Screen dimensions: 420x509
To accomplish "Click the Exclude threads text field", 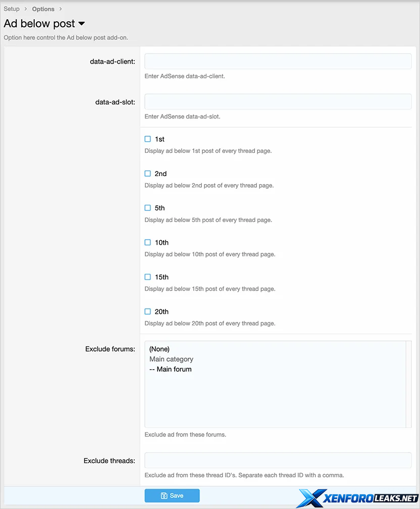I will [x=278, y=460].
